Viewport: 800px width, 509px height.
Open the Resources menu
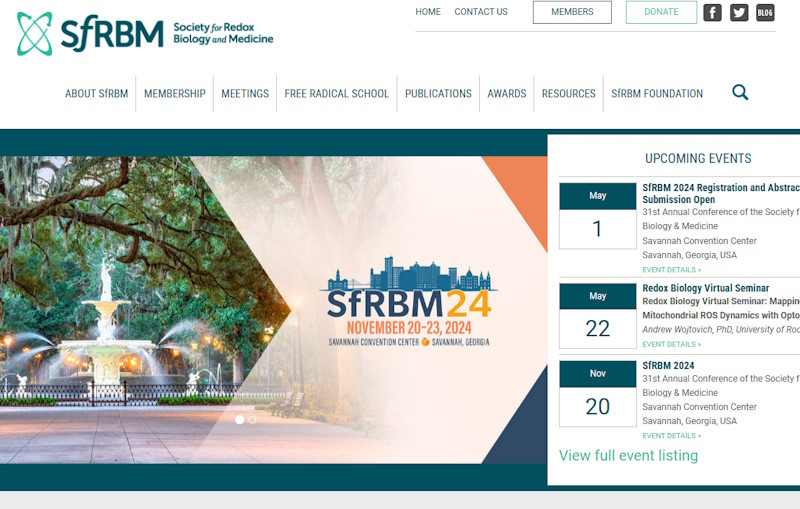point(568,93)
